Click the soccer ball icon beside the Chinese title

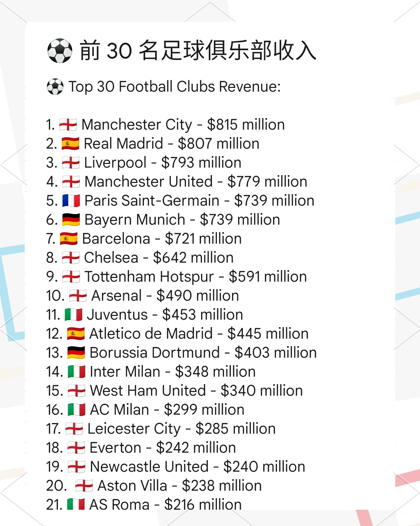pos(59,51)
